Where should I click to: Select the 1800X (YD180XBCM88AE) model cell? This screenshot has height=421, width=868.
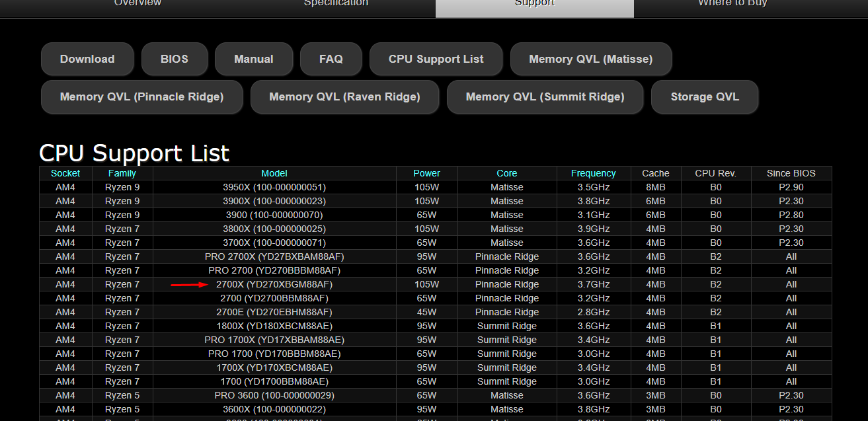[x=274, y=326]
